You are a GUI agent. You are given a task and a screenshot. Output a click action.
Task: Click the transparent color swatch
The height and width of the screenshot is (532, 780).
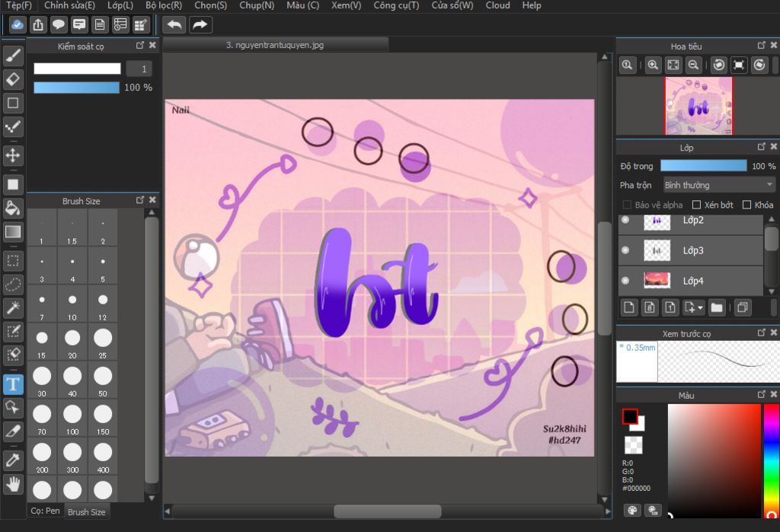coord(633,445)
